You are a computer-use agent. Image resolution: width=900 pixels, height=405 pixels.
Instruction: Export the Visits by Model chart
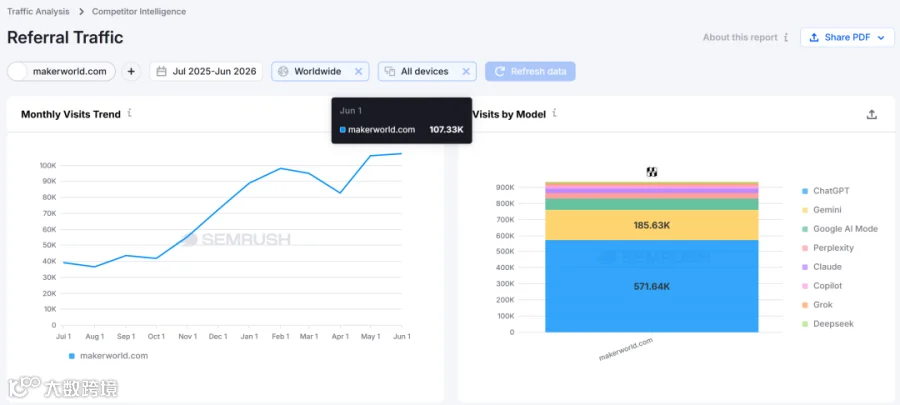pyautogui.click(x=871, y=114)
